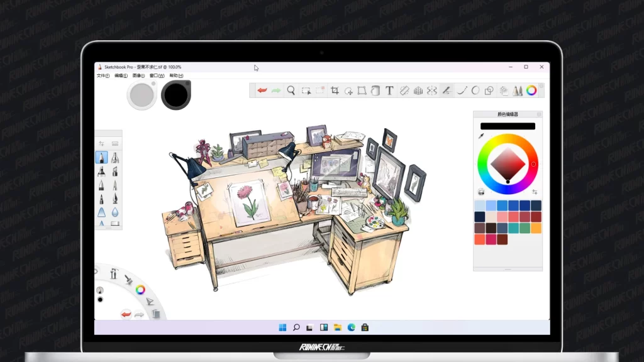The image size is (644, 362).
Task: Activate the eyedropper in color editor
Action: click(481, 136)
